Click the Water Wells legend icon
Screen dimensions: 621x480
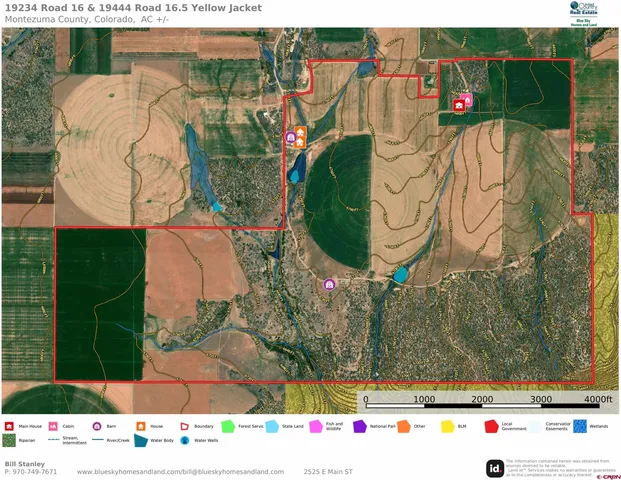tap(185, 440)
